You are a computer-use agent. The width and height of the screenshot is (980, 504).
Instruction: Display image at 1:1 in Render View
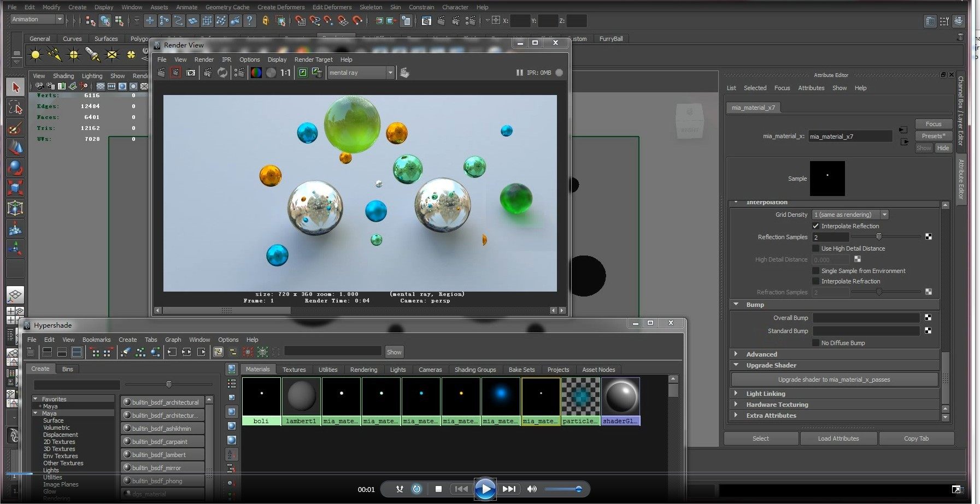284,72
